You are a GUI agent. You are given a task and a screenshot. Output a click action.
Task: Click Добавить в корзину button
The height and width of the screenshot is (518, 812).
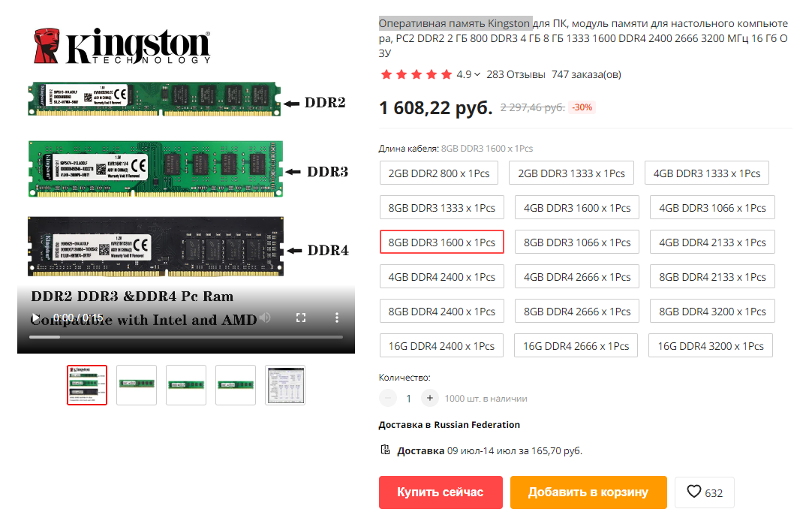588,492
